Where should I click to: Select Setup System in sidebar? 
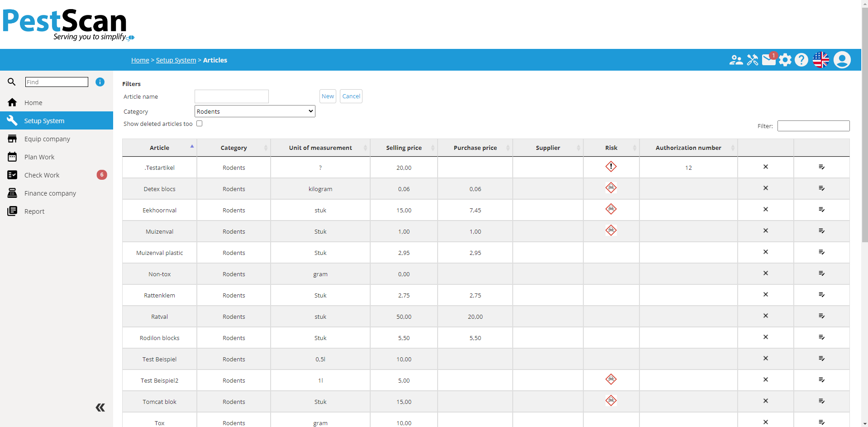tap(57, 121)
